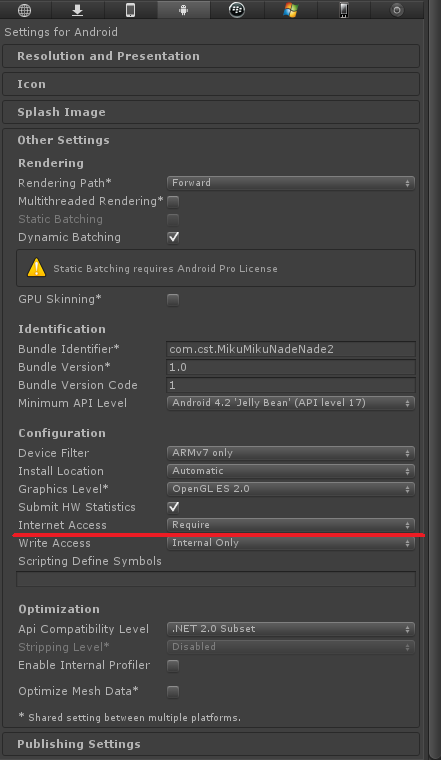Click the 'Api Compatibility Level' label

click(83, 629)
